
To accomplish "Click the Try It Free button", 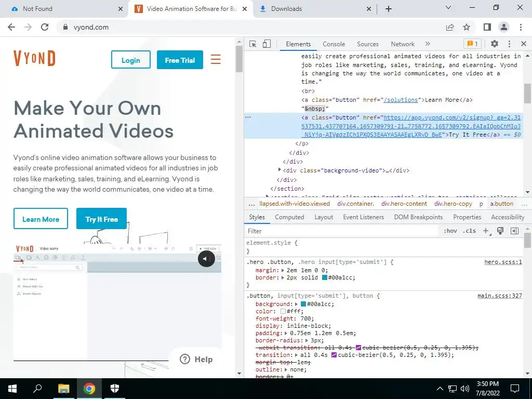I will click(101, 219).
